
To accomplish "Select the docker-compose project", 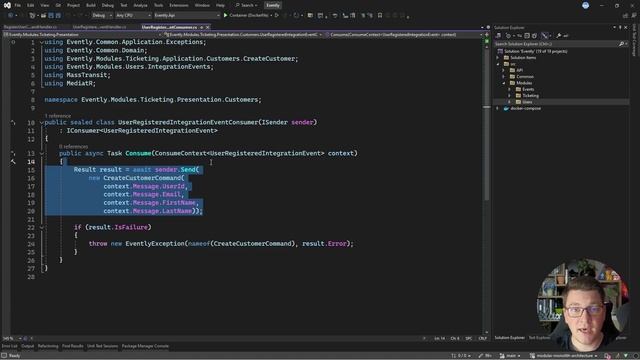I will pos(525,109).
